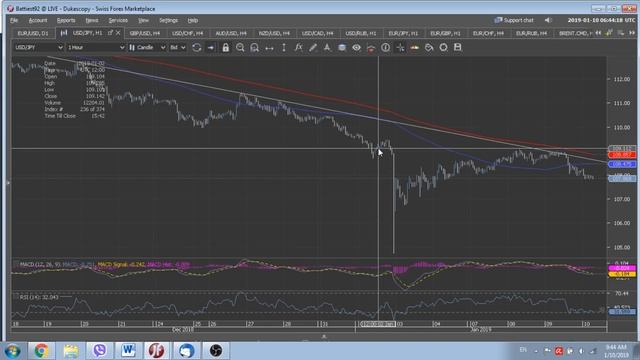This screenshot has height=360, width=640.
Task: Open the USD/JPY instrument dropdown
Action: point(38,48)
